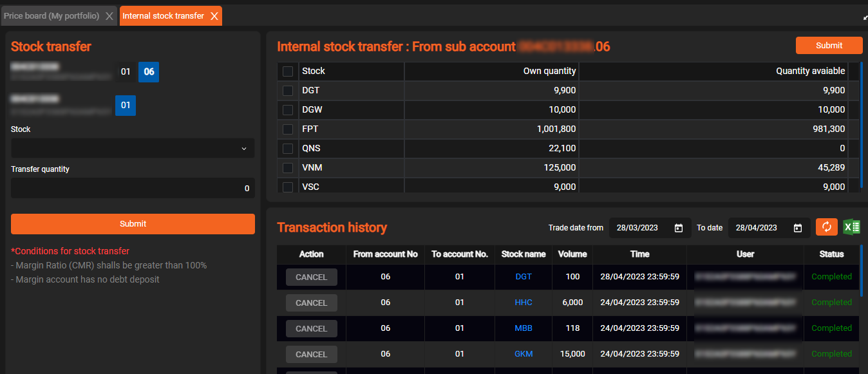The image size is (868, 374).
Task: Tick the checkbox for FPT stock
Action: 288,129
